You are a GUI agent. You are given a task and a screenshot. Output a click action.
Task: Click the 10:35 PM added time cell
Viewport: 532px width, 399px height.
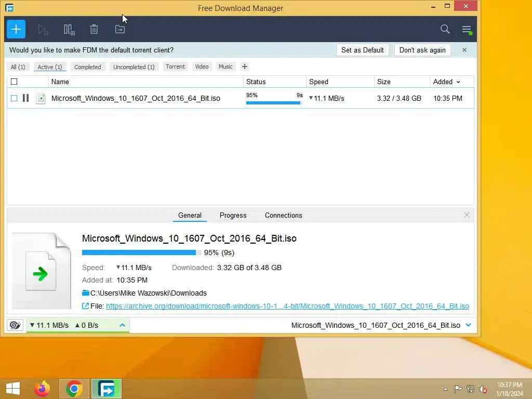(448, 98)
